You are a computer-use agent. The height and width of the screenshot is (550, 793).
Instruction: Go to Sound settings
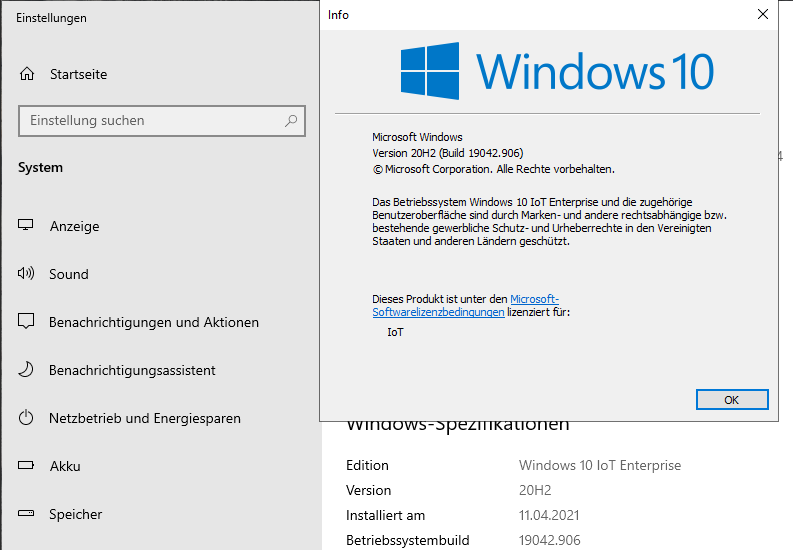tap(69, 274)
